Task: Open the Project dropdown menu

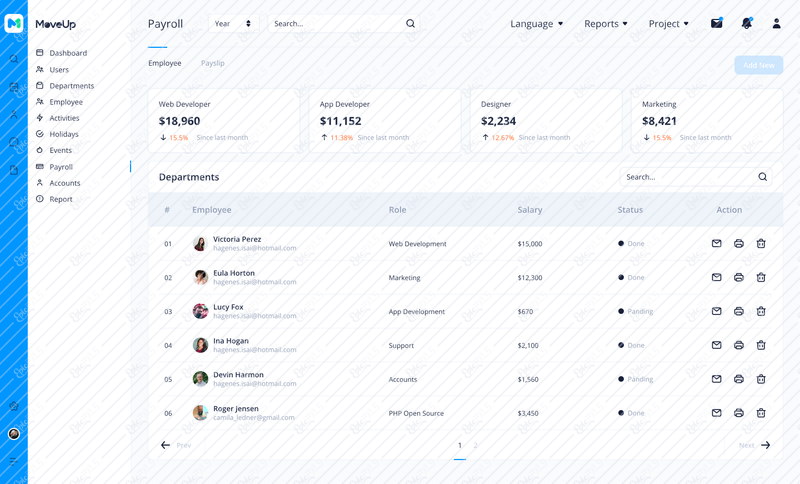Action: point(668,23)
